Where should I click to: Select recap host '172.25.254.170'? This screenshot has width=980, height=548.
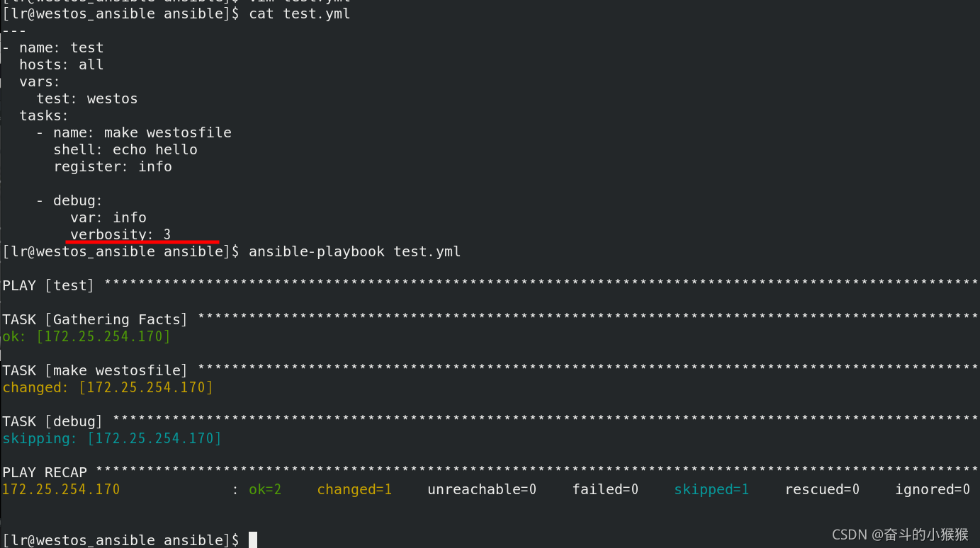(x=61, y=489)
